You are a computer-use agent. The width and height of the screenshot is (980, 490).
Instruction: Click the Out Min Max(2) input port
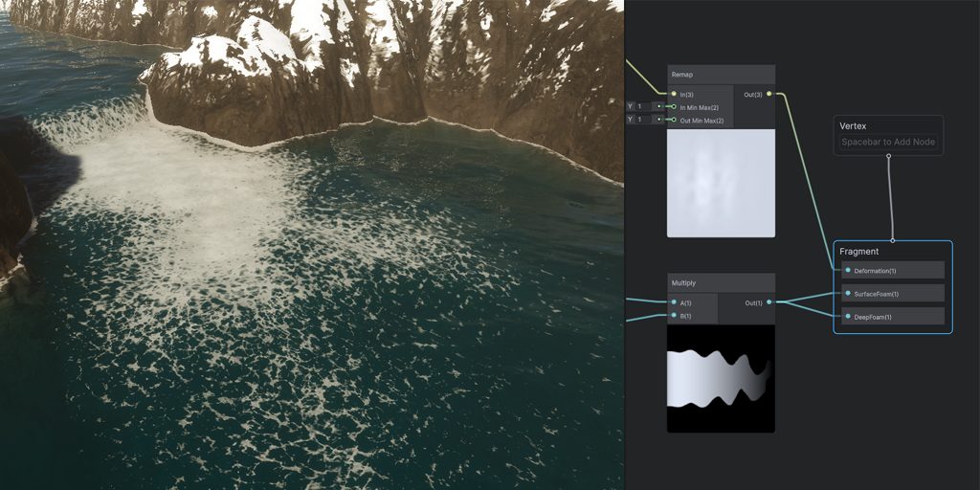674,121
